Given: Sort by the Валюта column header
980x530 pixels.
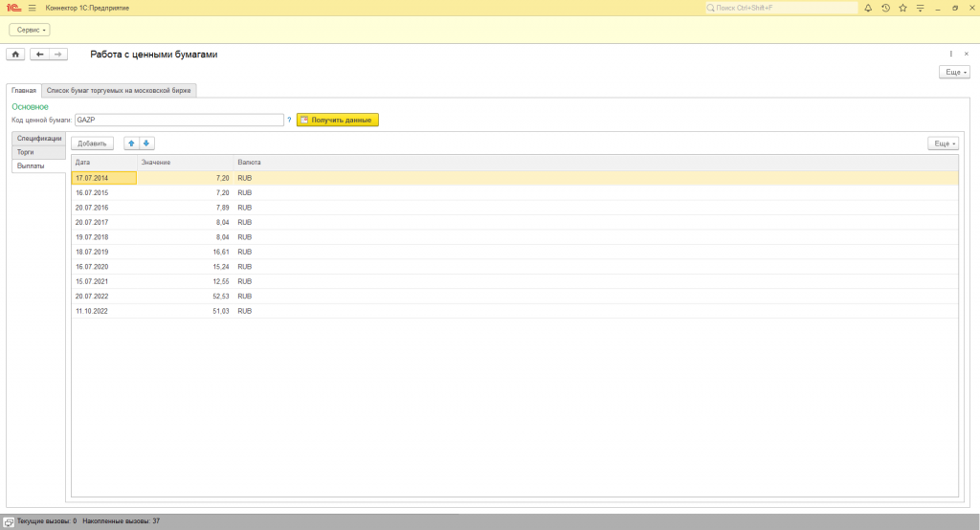Looking at the screenshot, I should [596, 163].
